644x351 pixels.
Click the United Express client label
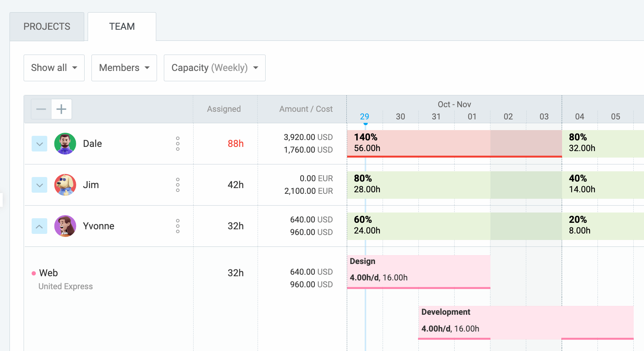(x=66, y=287)
